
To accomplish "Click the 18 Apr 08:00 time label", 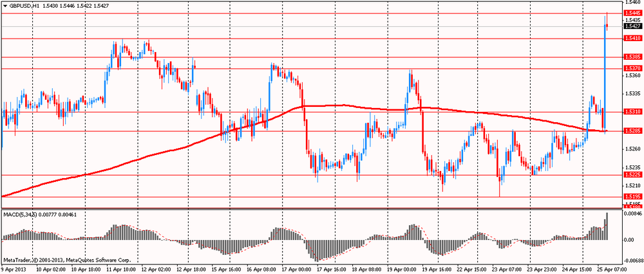I will (x=368, y=270).
